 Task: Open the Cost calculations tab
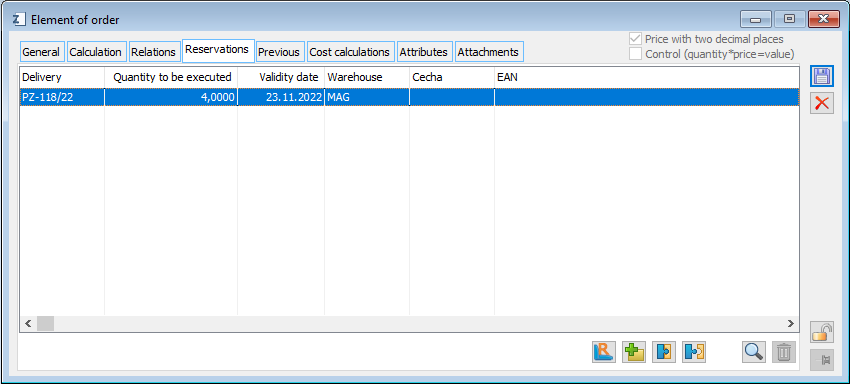tap(350, 52)
